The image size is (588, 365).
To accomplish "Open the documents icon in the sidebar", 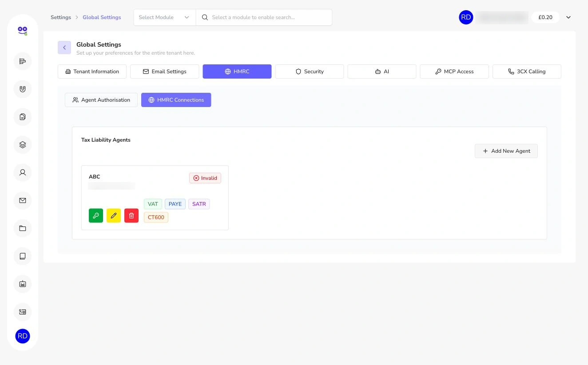I will (23, 117).
